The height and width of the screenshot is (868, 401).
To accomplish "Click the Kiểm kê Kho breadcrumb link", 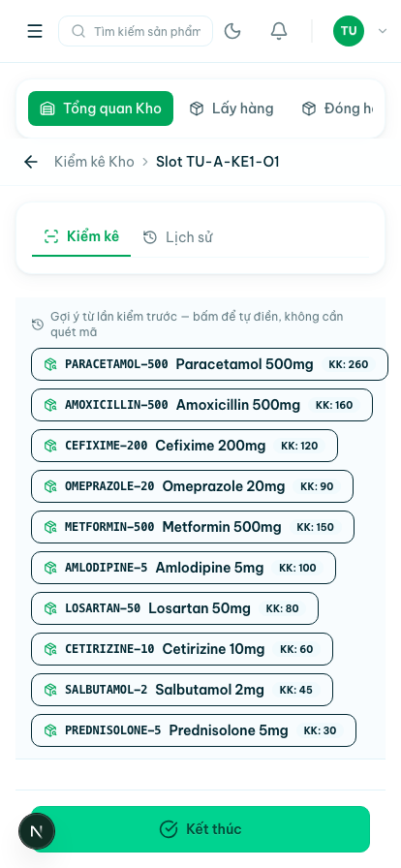I will coord(94,162).
